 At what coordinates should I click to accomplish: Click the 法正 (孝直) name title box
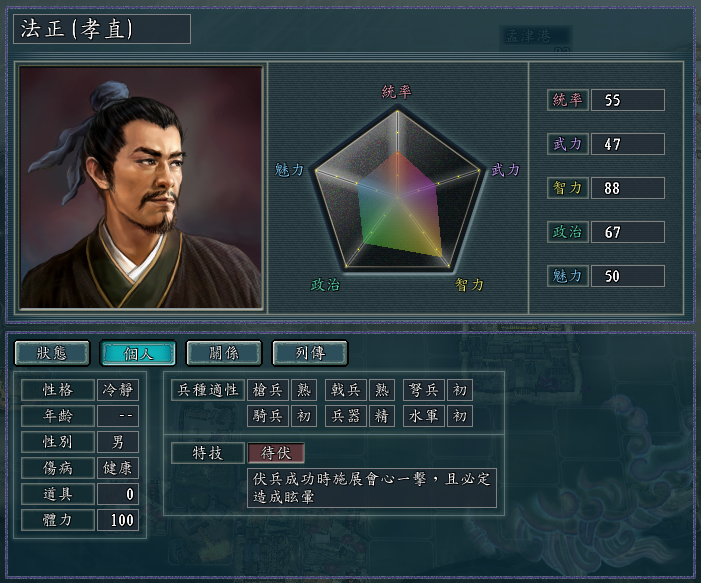(x=102, y=29)
